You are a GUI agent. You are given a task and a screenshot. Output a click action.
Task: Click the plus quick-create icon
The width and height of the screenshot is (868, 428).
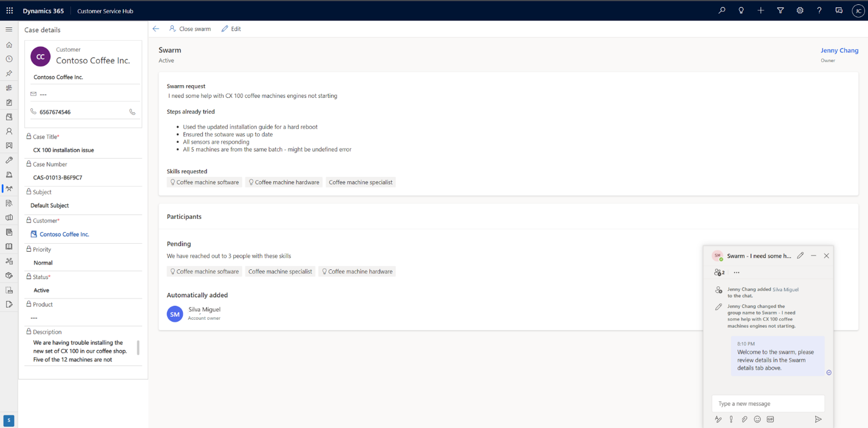click(x=760, y=10)
